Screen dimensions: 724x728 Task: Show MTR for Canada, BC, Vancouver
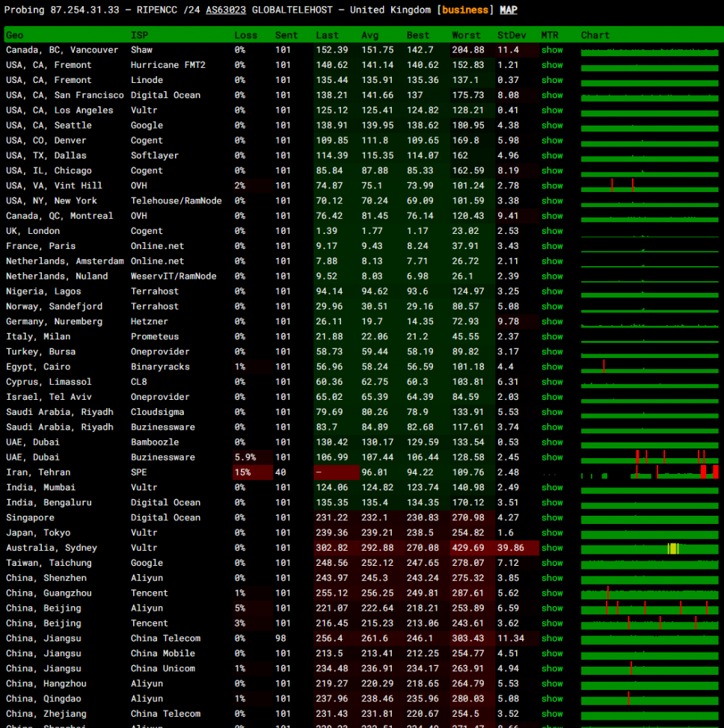tap(552, 49)
